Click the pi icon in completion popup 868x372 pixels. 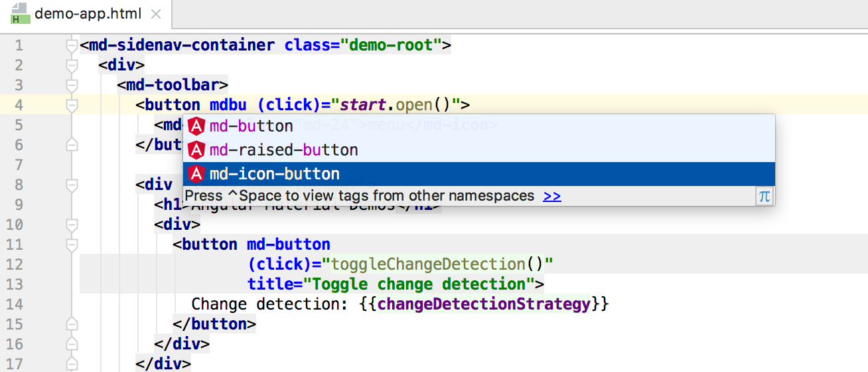764,196
